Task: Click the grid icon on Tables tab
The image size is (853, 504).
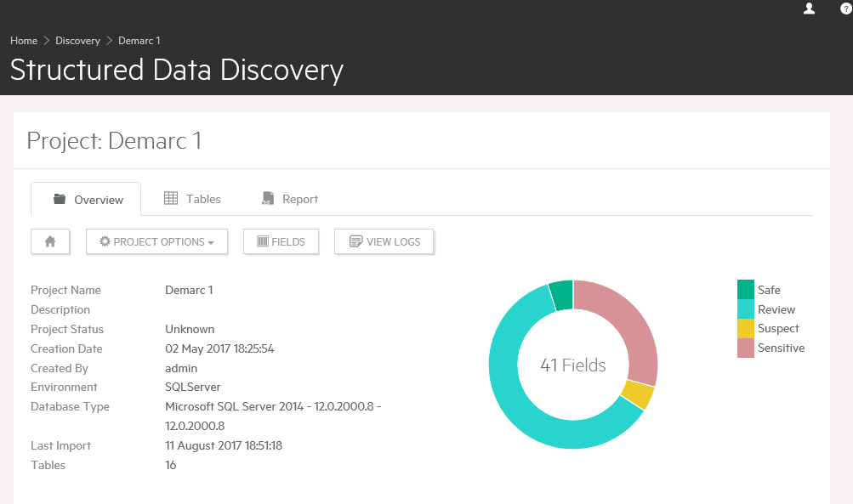Action: (x=171, y=198)
